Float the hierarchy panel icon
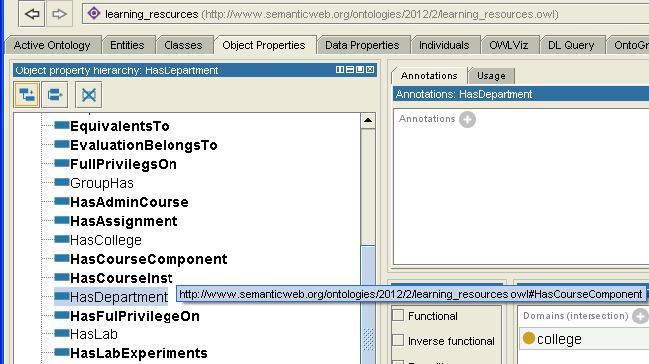The height and width of the screenshot is (364, 649). [360, 70]
